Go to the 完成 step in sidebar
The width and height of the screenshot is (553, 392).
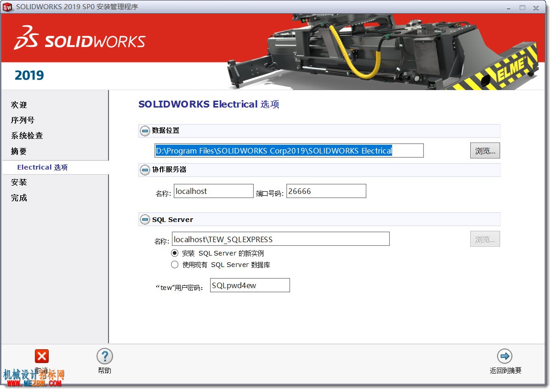click(19, 198)
